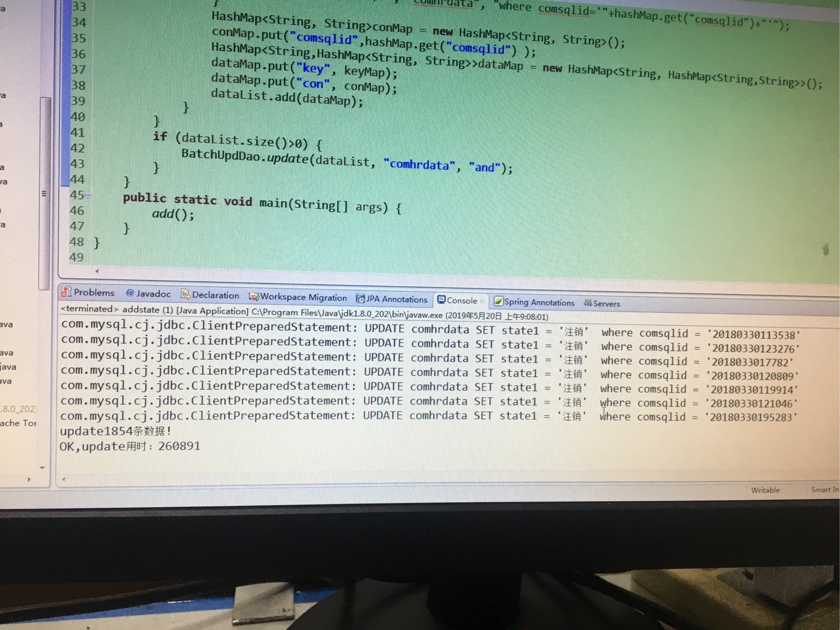Click the dataList.add(dataMap) statement
The width and height of the screenshot is (840, 630).
[x=287, y=98]
